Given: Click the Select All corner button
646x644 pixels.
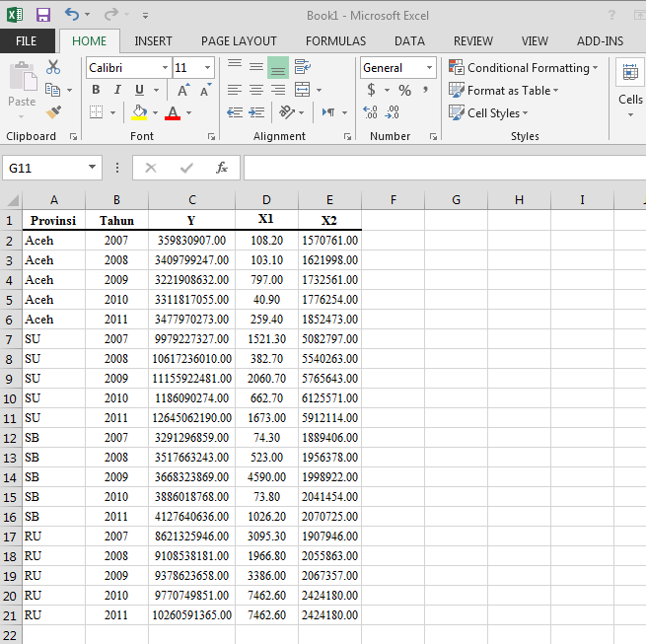Looking at the screenshot, I should coord(12,200).
